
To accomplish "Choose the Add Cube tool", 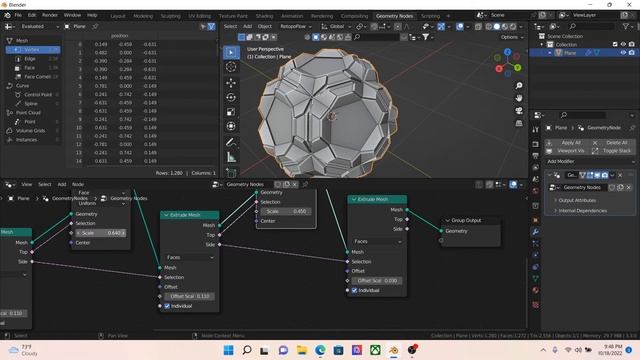I will click(231, 173).
